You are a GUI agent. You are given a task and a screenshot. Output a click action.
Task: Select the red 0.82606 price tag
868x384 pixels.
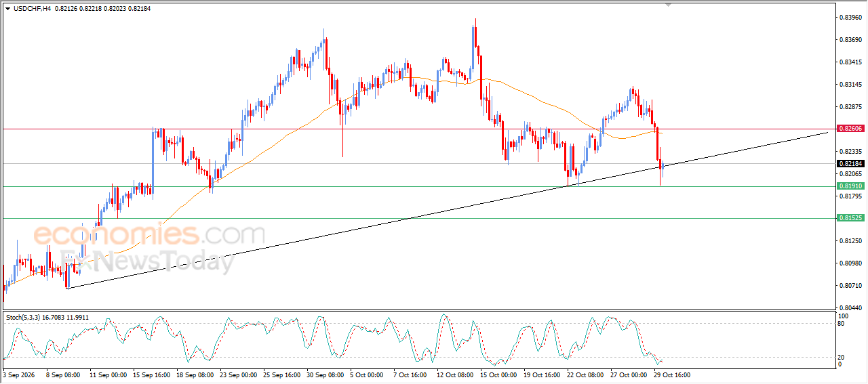(850, 129)
